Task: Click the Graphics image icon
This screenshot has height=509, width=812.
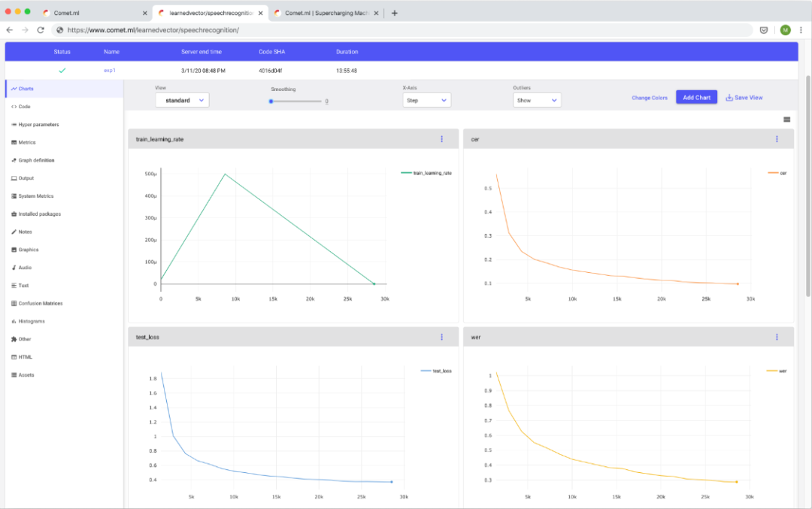Action: (14, 250)
